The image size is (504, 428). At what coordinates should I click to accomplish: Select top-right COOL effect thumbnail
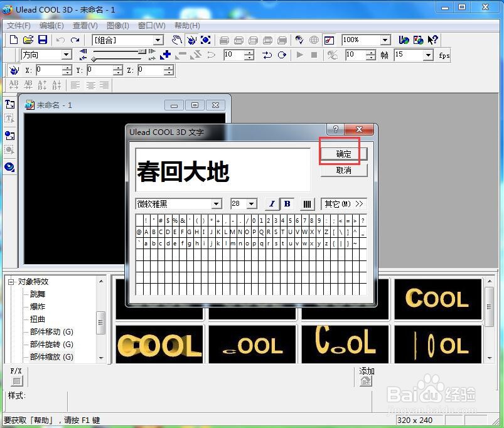[x=437, y=299]
